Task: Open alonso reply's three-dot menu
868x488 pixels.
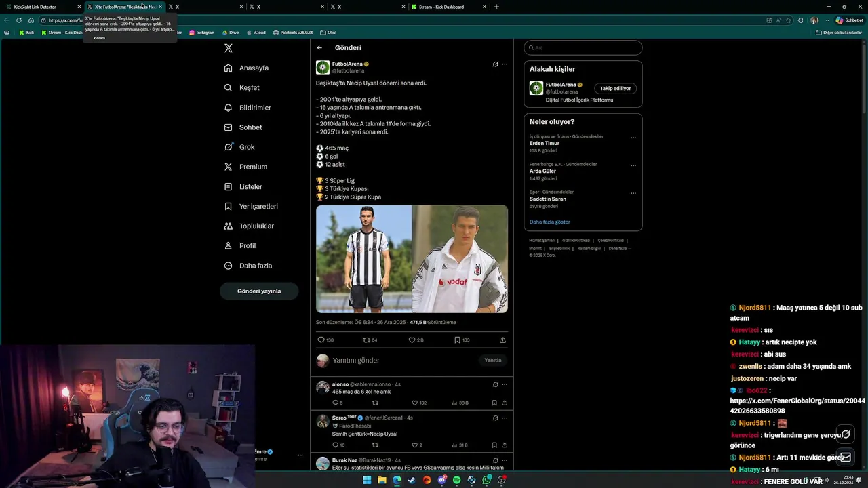Action: tap(504, 384)
